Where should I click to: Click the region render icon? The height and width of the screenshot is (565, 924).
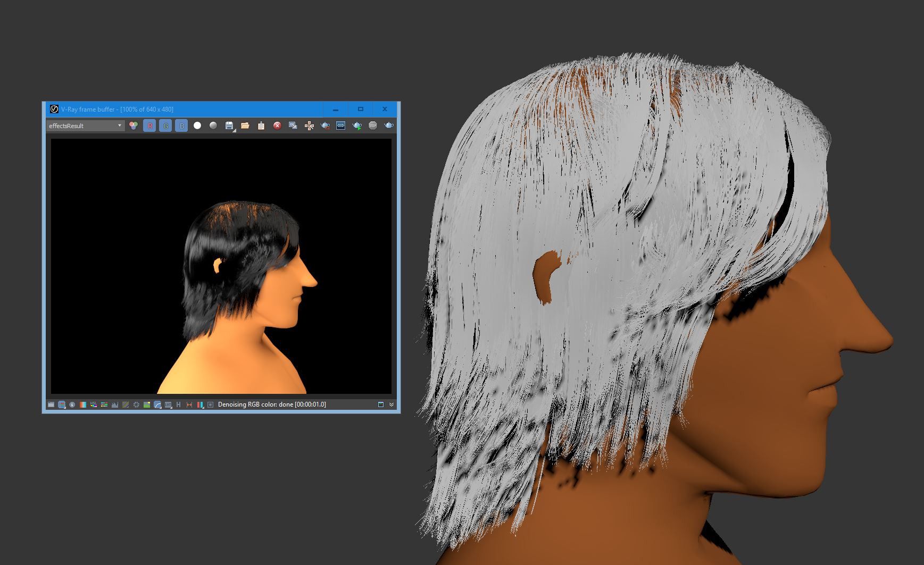tap(325, 126)
